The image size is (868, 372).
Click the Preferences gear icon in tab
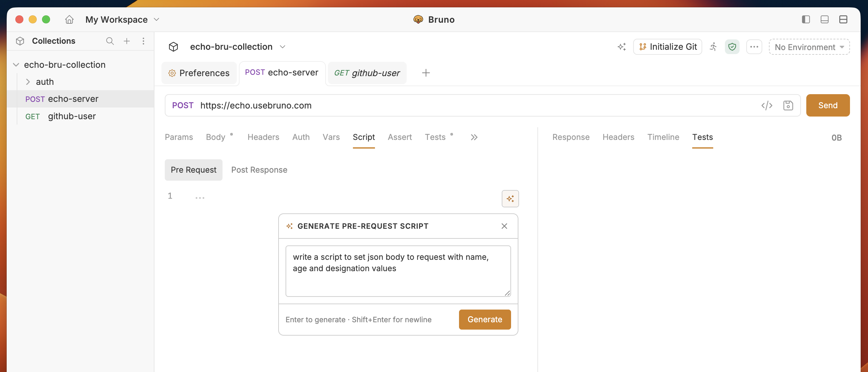tap(172, 73)
